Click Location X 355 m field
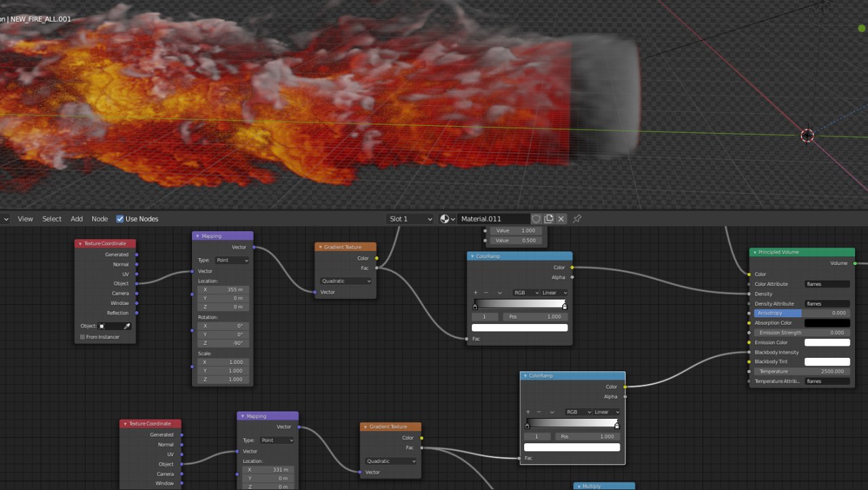Screen dimensions: 868x490 point(222,289)
